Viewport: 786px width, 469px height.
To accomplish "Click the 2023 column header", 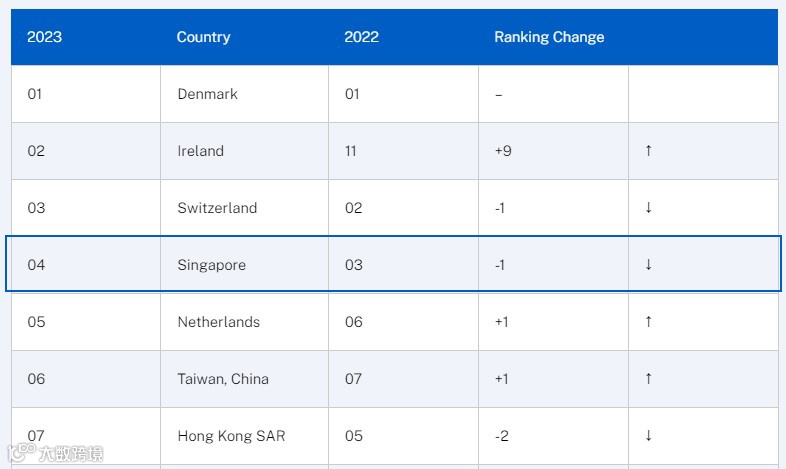I will [x=45, y=37].
